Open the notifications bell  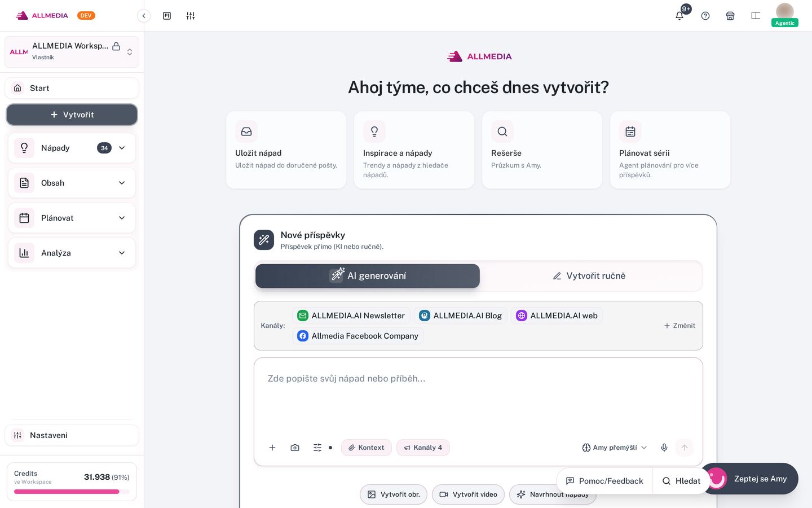pyautogui.click(x=679, y=16)
